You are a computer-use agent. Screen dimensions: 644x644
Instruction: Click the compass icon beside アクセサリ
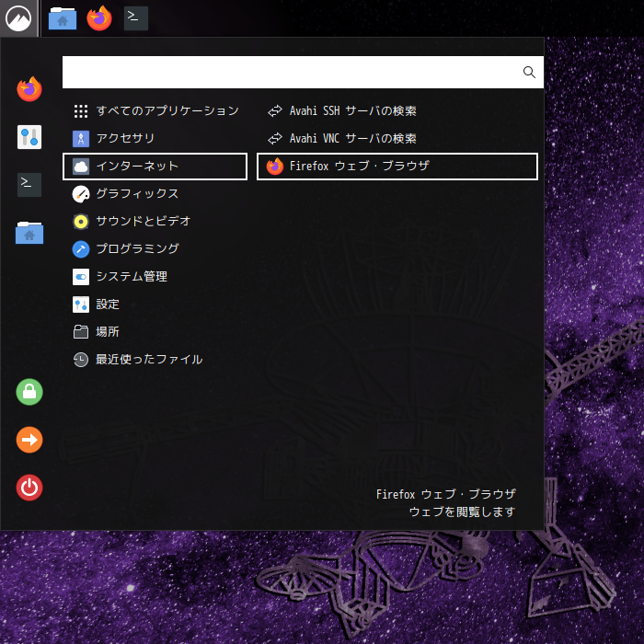point(81,138)
